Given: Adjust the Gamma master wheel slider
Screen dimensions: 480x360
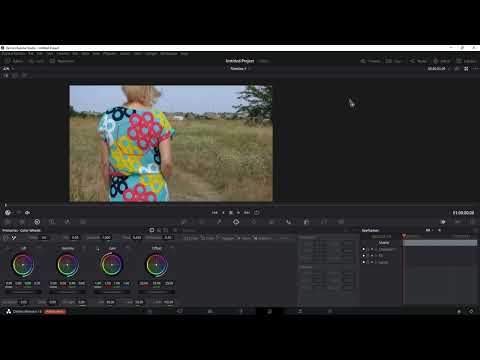Looking at the screenshot, I should point(68,292).
